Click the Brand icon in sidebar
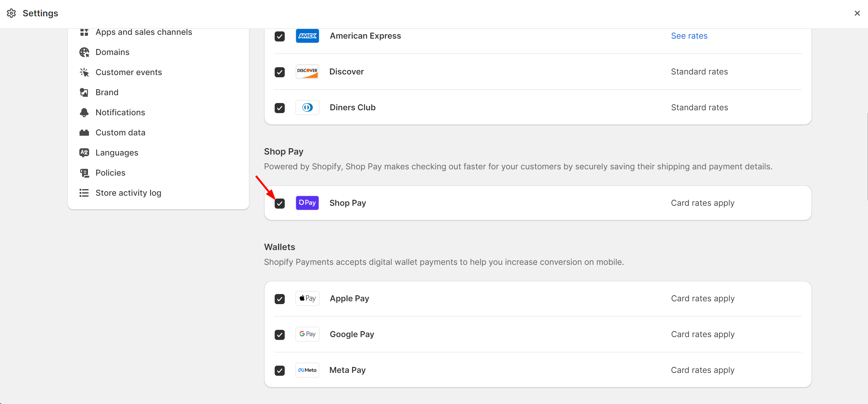Screen dimensions: 868x404 84,92
